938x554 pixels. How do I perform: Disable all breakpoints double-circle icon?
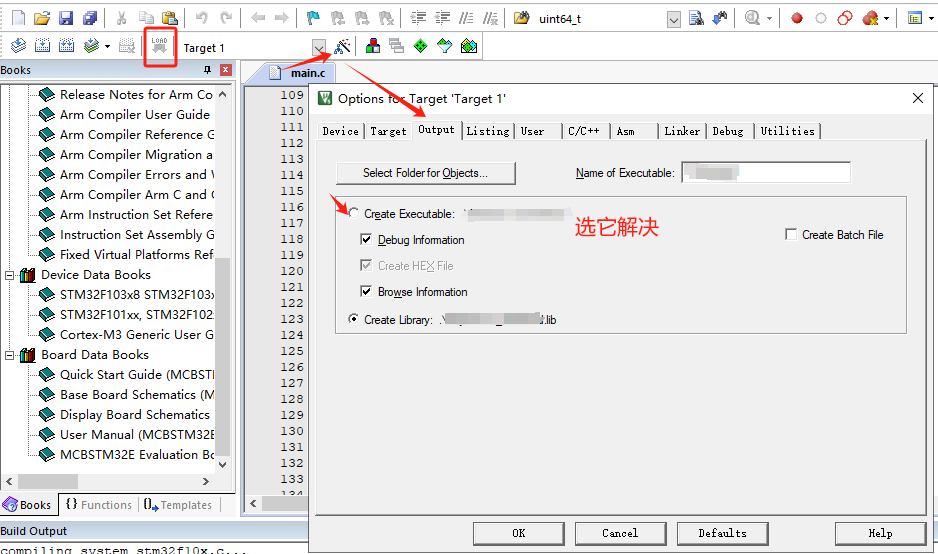click(x=845, y=19)
